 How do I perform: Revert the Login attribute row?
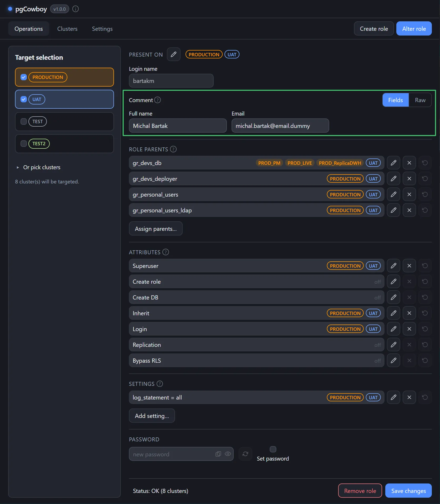coord(425,329)
